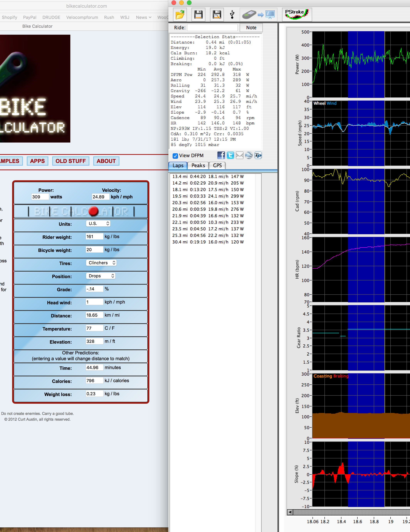Click the device-to-computer download icon
Screen dimensions: 410x532
(259, 14)
